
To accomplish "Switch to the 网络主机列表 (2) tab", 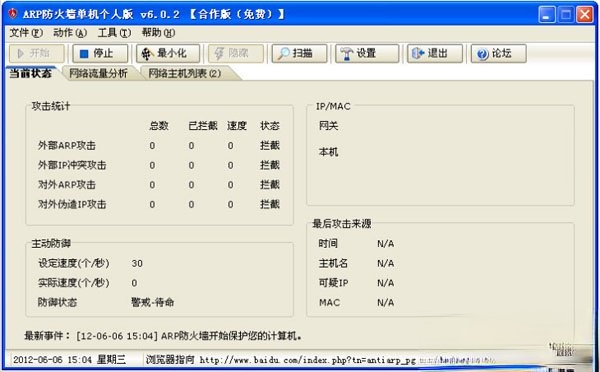I will 185,73.
